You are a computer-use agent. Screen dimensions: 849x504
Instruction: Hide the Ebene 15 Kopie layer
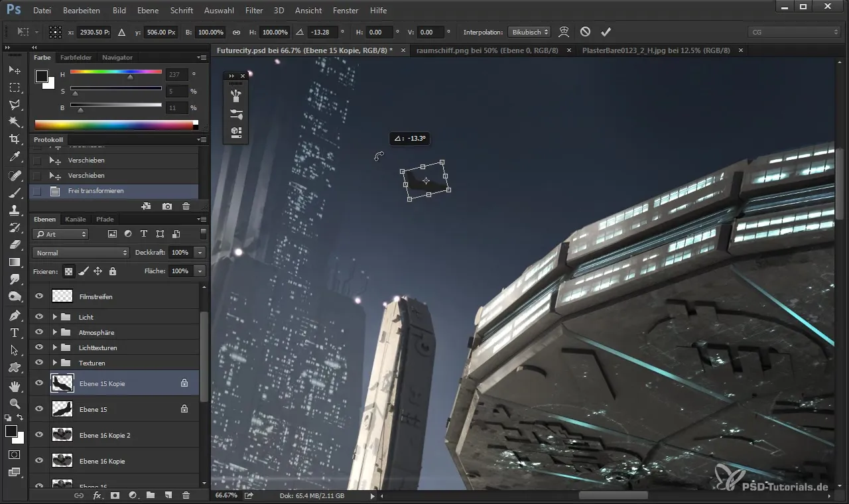pos(39,383)
